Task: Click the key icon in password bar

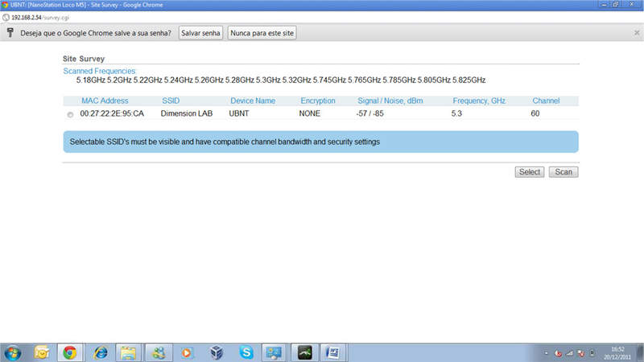Action: (10, 33)
